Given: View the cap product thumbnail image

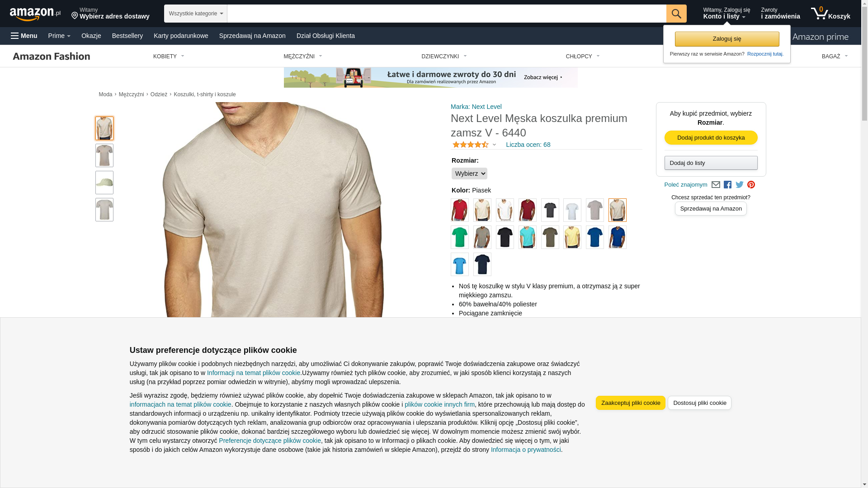Looking at the screenshot, I should (x=104, y=183).
